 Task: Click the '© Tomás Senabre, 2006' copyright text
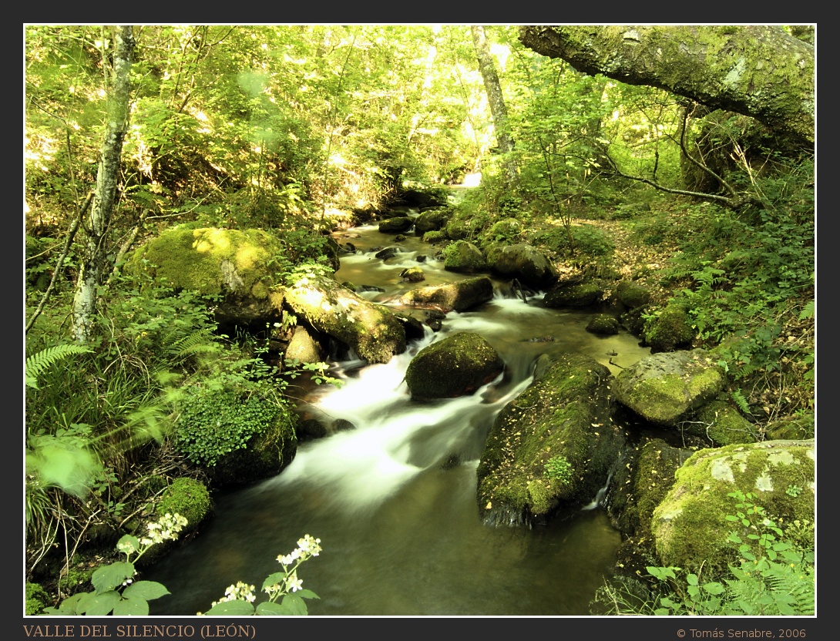tap(741, 633)
